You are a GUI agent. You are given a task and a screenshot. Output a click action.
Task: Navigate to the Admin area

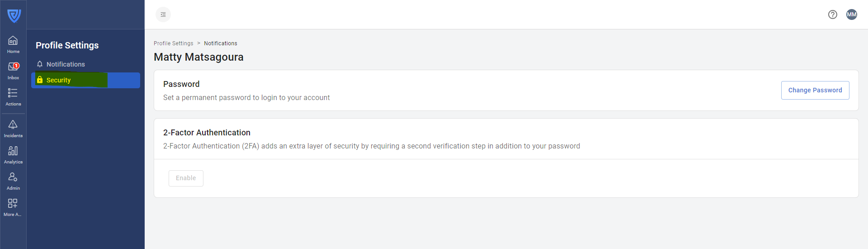coord(13,181)
